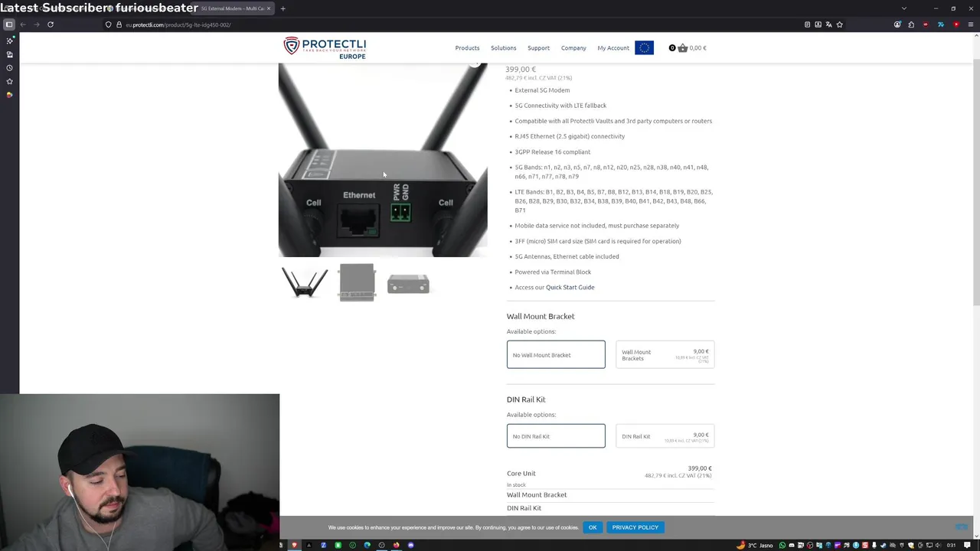Screen dimensions: 980x551
Task: Open AI chatbot sparkle icon in sidebar
Action: tap(9, 41)
